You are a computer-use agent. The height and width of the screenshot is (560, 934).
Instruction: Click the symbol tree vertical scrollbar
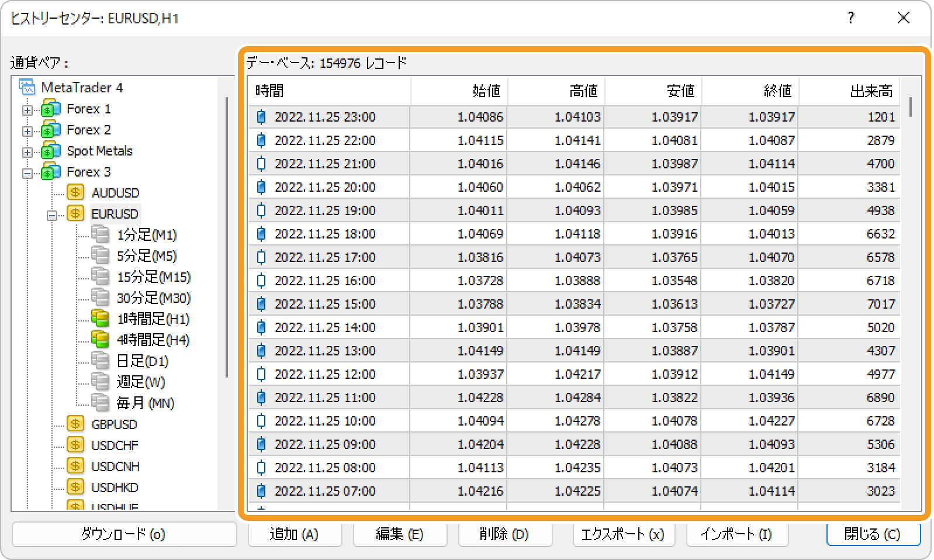click(226, 237)
